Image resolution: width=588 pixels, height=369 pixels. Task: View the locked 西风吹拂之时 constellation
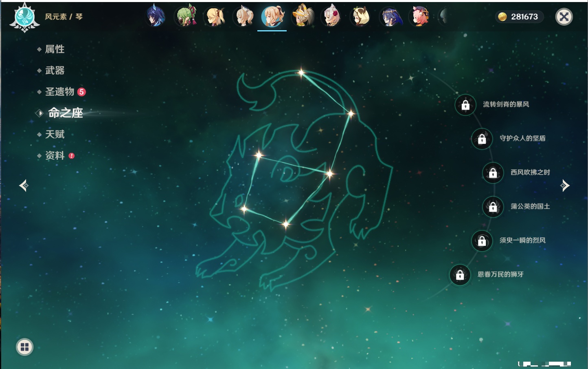[493, 173]
